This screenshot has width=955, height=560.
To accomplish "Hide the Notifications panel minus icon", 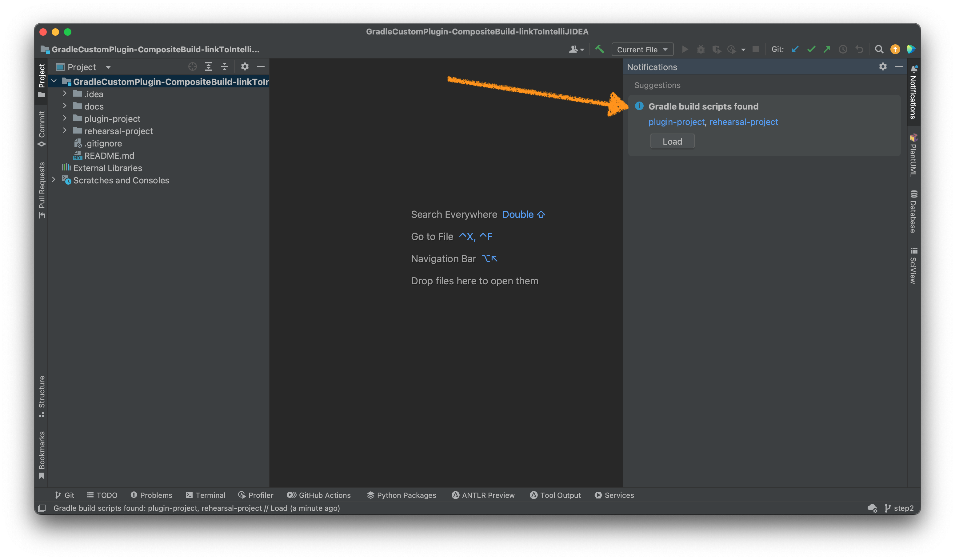I will click(899, 67).
